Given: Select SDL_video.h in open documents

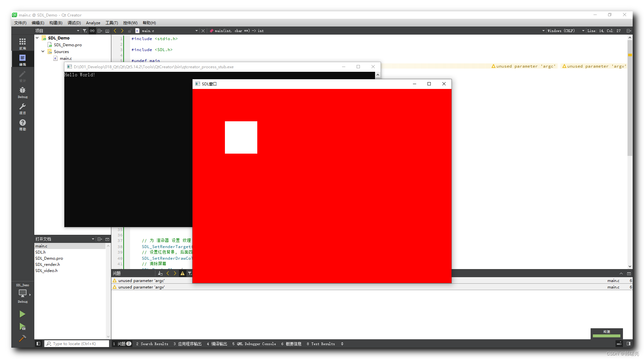Looking at the screenshot, I should 46,270.
